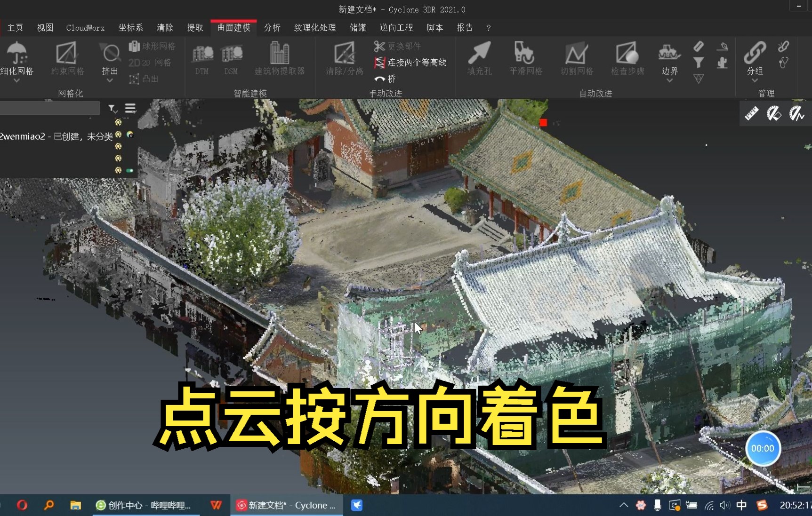The height and width of the screenshot is (516, 812).
Task: Select the 细化网格 refine mesh tool
Action: (17, 59)
